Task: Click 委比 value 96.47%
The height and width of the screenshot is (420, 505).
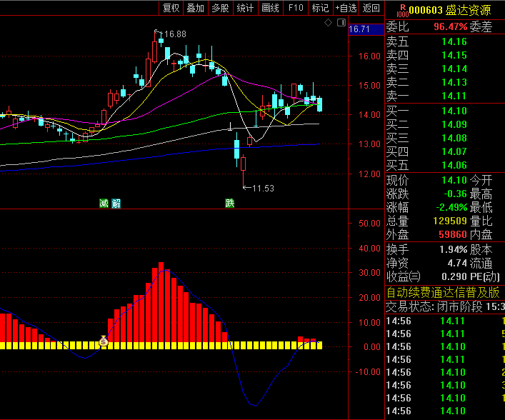Action: coord(450,26)
